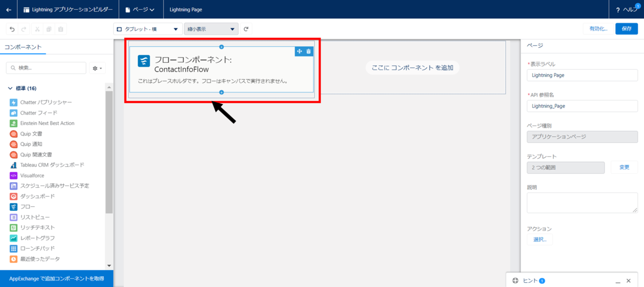Switch to the コンポーネント tab
The height and width of the screenshot is (287, 644).
(23, 47)
